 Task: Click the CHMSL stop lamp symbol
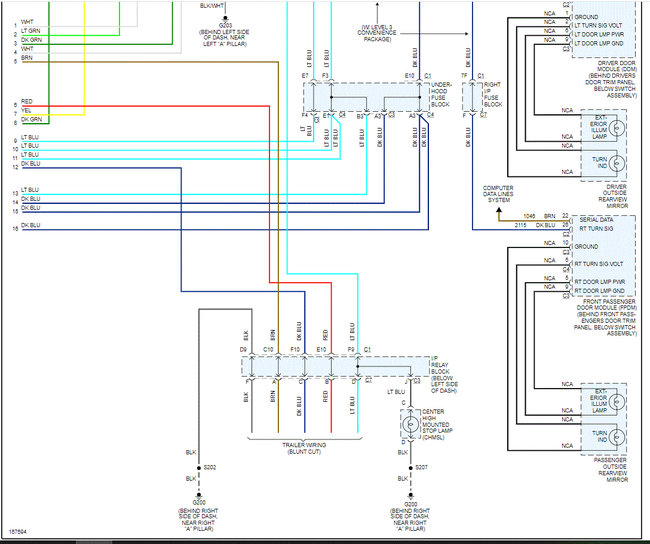pos(411,424)
